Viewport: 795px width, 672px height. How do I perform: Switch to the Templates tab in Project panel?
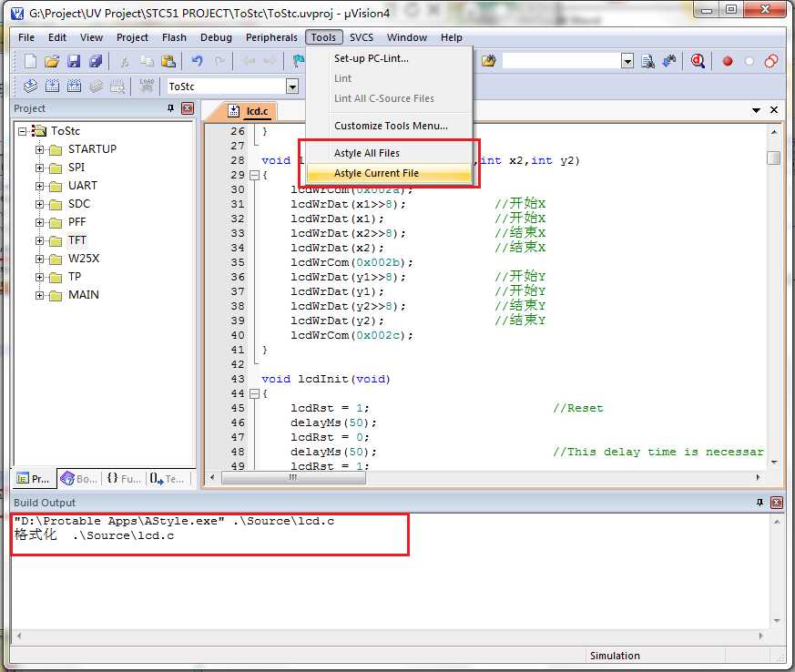(168, 478)
